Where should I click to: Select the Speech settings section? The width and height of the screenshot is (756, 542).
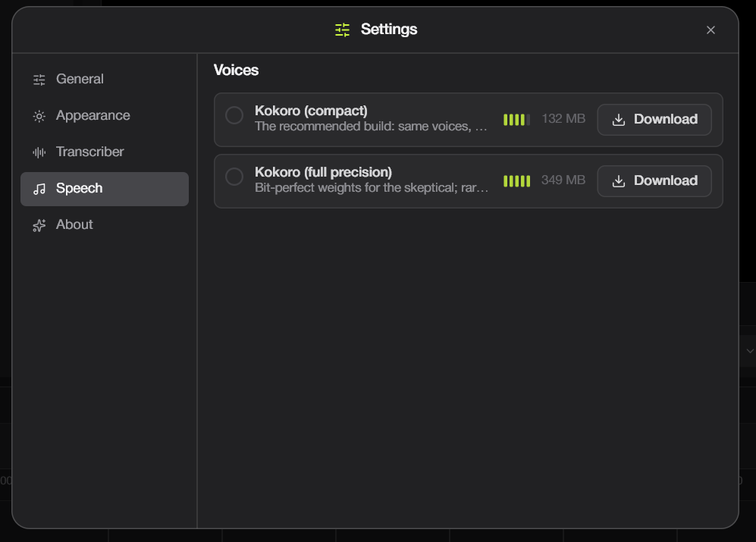[x=104, y=189]
